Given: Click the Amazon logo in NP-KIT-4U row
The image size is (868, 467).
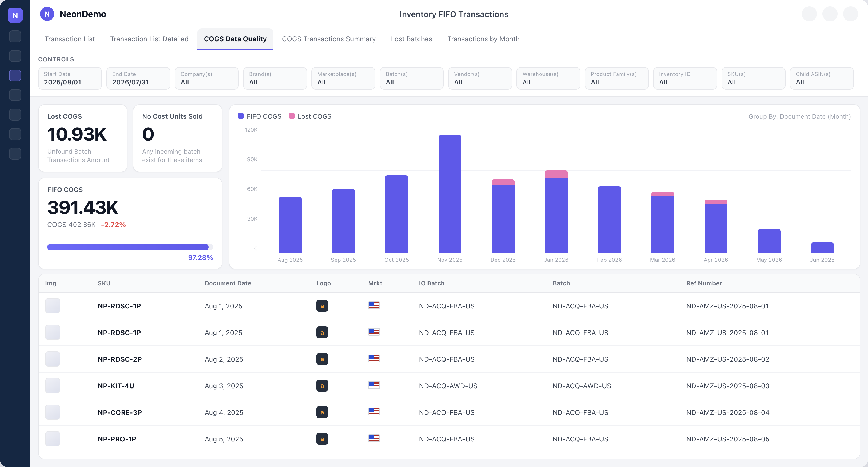Looking at the screenshot, I should (322, 385).
